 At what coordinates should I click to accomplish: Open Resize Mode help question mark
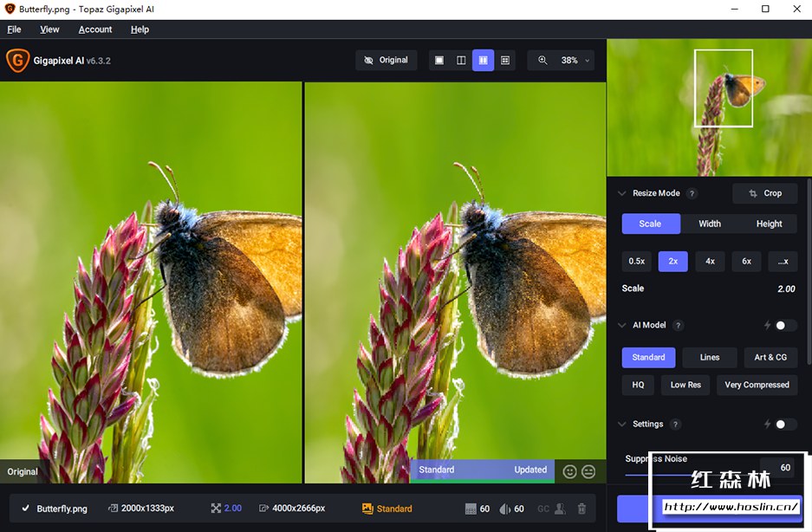pyautogui.click(x=692, y=193)
